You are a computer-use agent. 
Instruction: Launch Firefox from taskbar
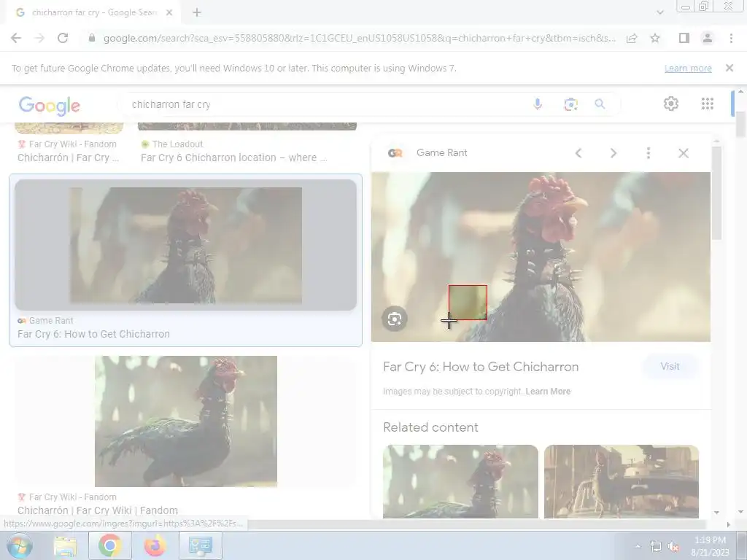pos(155,545)
